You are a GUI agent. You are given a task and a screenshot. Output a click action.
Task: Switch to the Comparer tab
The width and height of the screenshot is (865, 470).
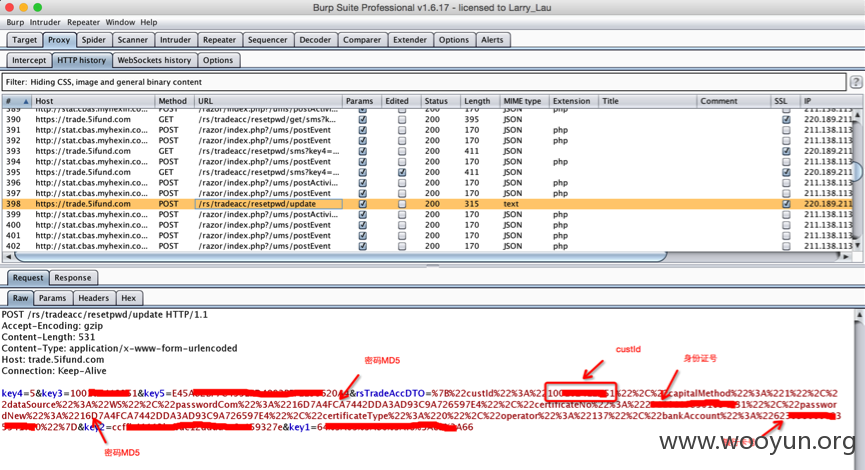pos(362,40)
